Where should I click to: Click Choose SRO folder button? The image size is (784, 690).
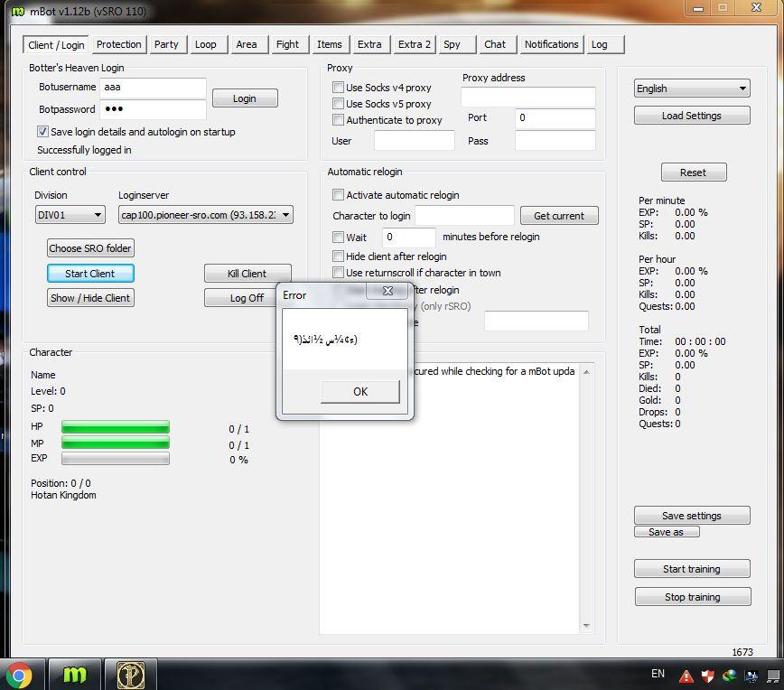coord(90,248)
